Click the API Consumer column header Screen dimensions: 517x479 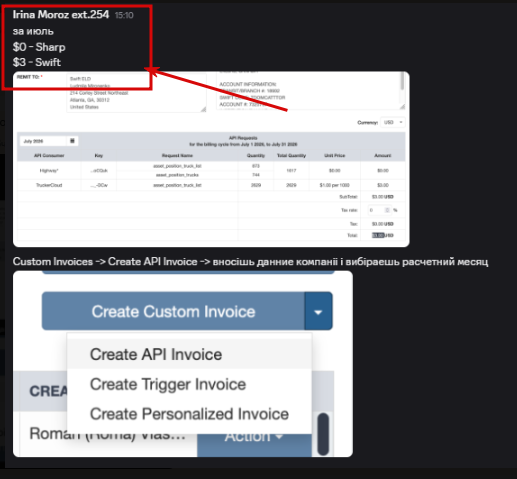49,156
